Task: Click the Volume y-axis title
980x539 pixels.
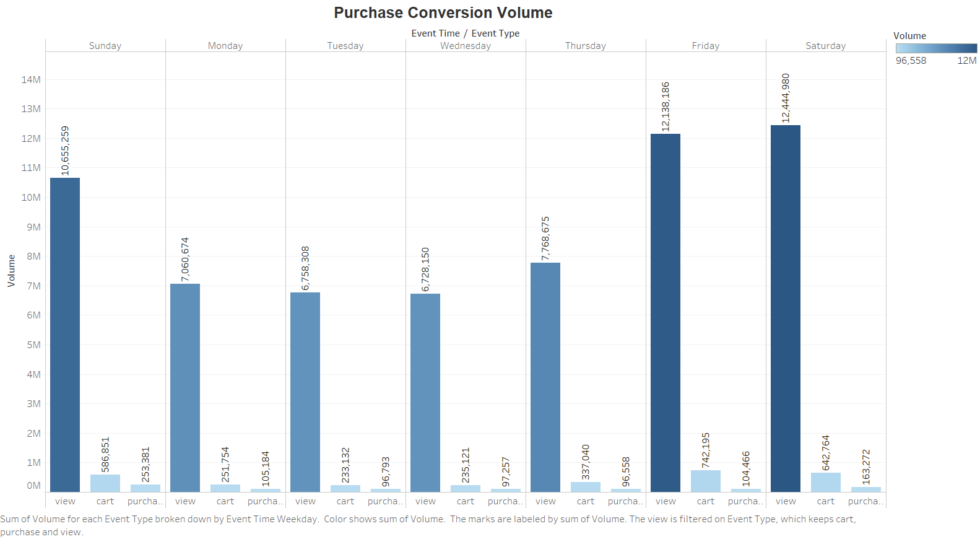Action: coord(11,271)
